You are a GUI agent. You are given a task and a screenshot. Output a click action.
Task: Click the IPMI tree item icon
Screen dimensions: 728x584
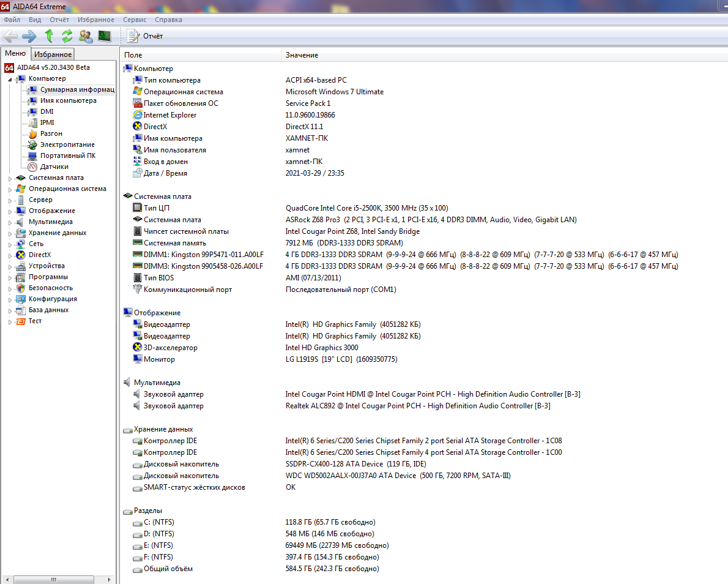(32, 122)
